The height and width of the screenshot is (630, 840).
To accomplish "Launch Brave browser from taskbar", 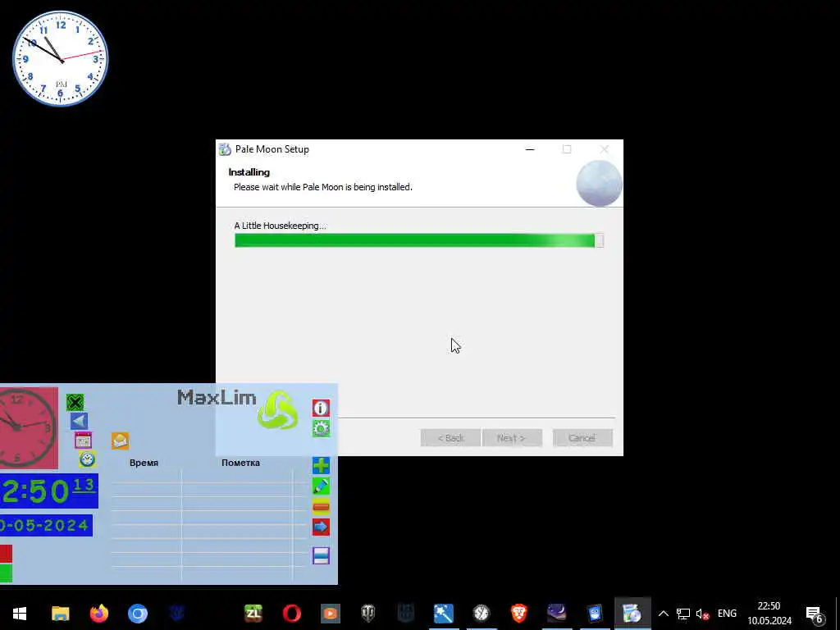I will tap(519, 614).
